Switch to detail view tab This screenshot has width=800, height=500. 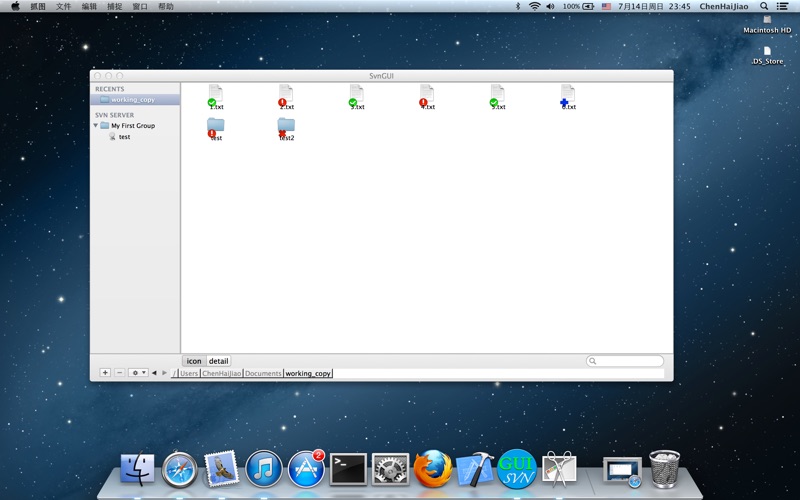point(218,361)
